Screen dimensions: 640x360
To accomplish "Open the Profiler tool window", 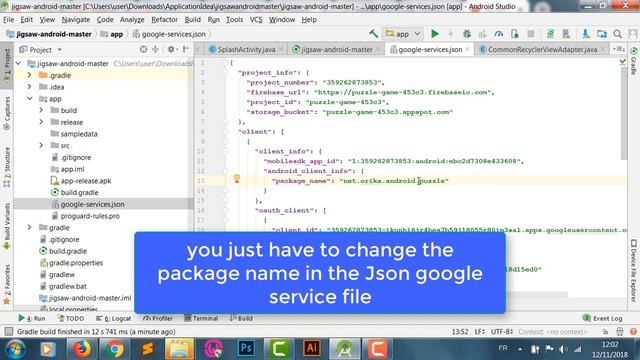I will coord(158,318).
